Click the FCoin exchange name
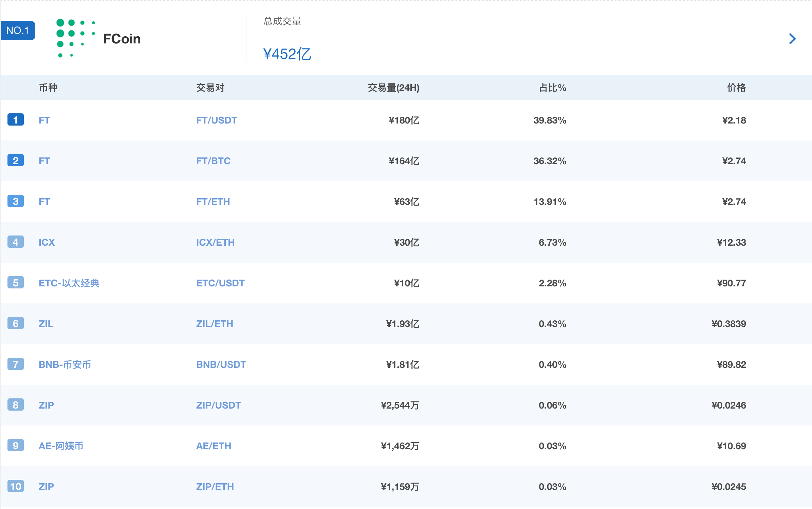The width and height of the screenshot is (812, 509). point(122,39)
